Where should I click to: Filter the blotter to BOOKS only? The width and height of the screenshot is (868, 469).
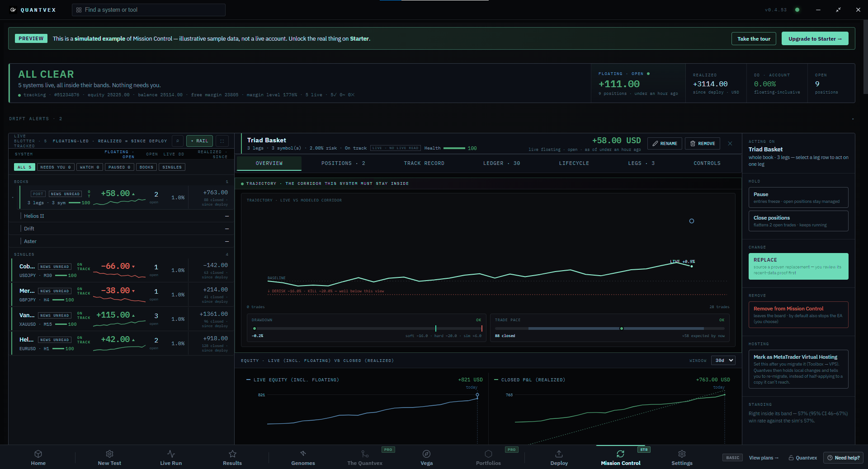pyautogui.click(x=146, y=167)
